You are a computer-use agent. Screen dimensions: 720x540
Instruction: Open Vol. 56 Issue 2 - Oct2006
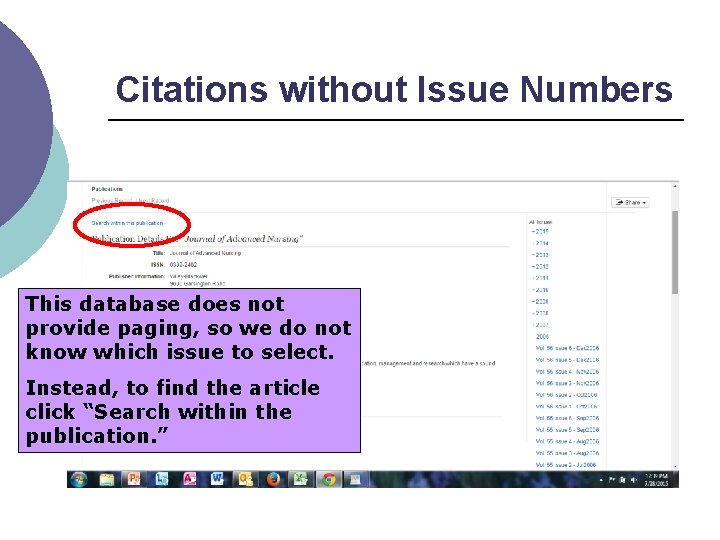pos(566,395)
